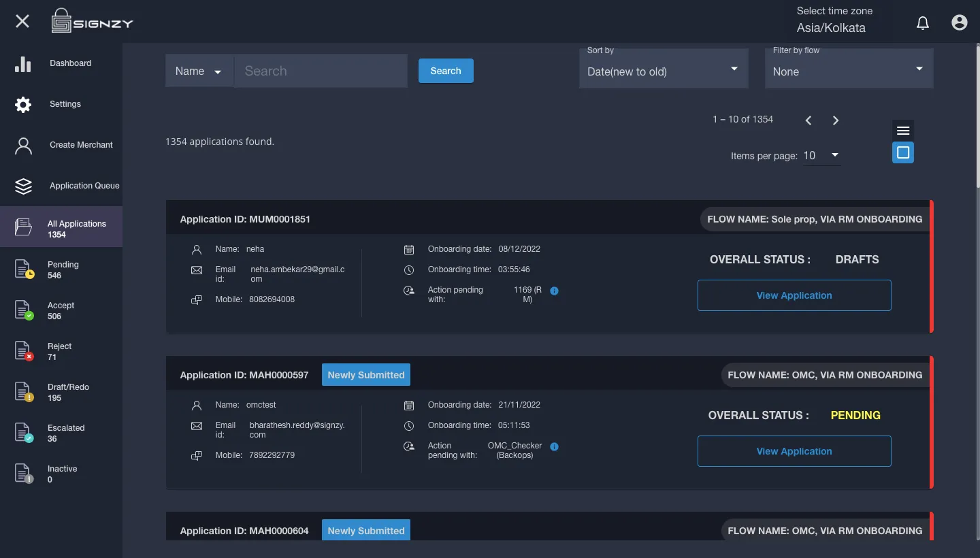
Task: Open Escalated 36 applications list
Action: tap(61, 433)
